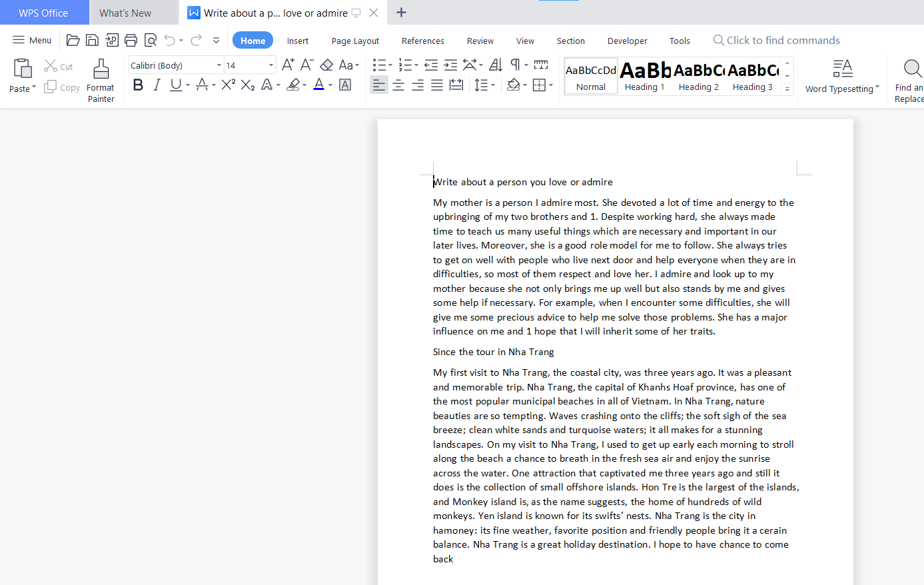This screenshot has height=585, width=924.
Task: Increase the font size
Action: (x=287, y=64)
